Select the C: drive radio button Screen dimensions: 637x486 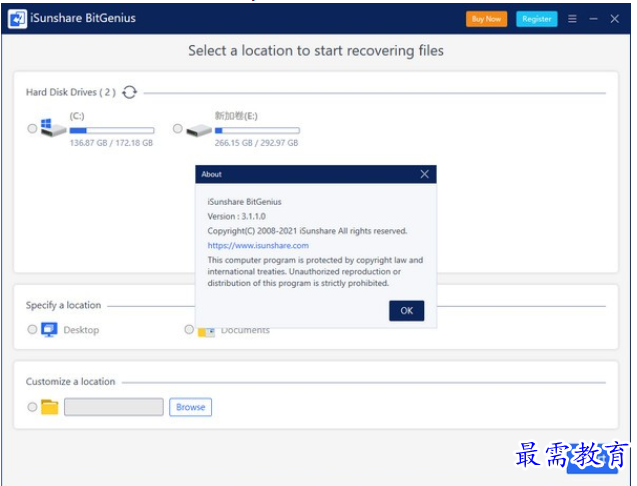tap(32, 129)
